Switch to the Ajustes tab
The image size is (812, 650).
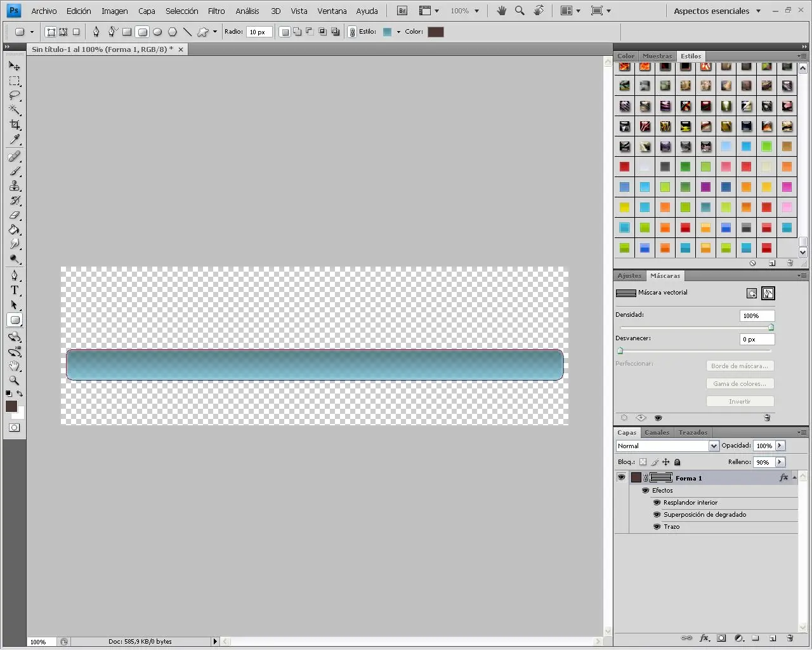[x=629, y=275]
